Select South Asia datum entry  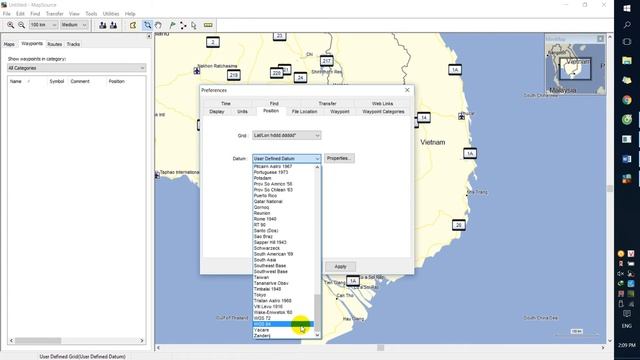tap(284, 260)
